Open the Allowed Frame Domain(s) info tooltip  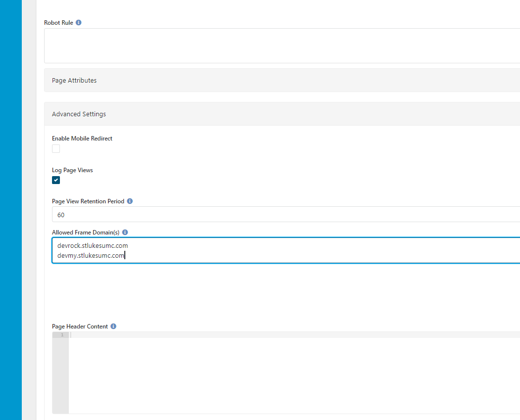tap(125, 232)
